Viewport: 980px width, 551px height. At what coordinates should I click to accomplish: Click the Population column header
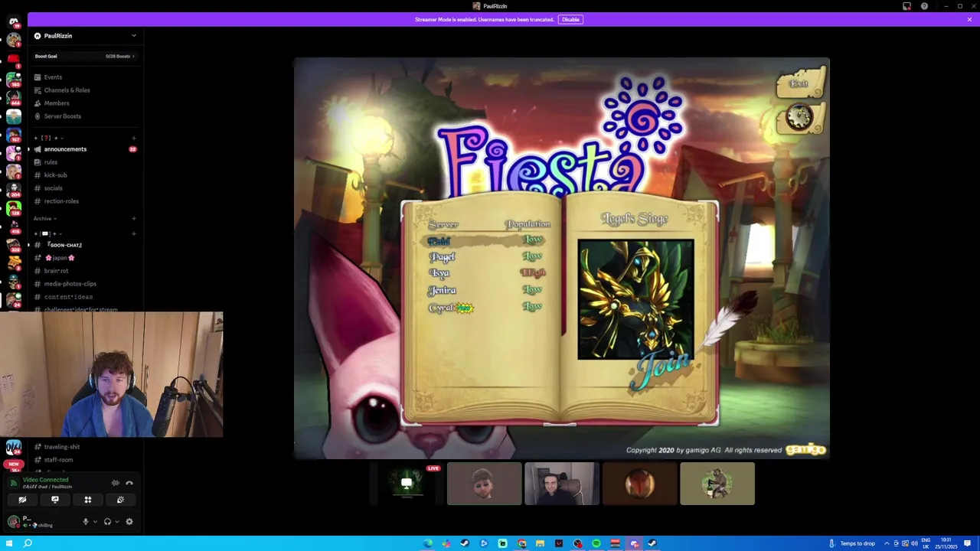click(528, 224)
